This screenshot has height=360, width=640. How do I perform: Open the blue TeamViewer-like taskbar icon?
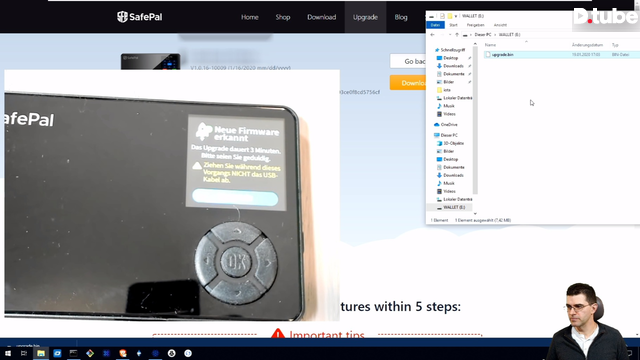click(57, 353)
